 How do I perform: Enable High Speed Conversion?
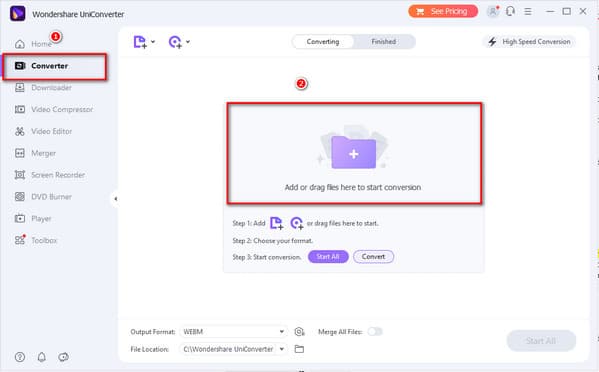click(x=530, y=42)
